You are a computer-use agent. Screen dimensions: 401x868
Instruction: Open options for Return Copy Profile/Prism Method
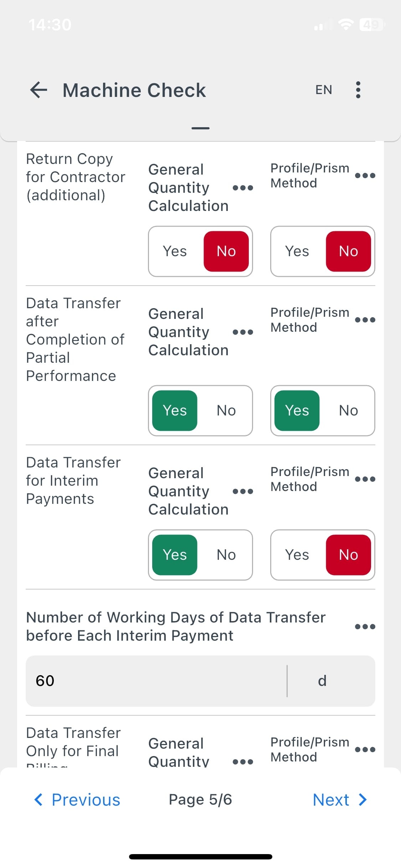tap(365, 175)
